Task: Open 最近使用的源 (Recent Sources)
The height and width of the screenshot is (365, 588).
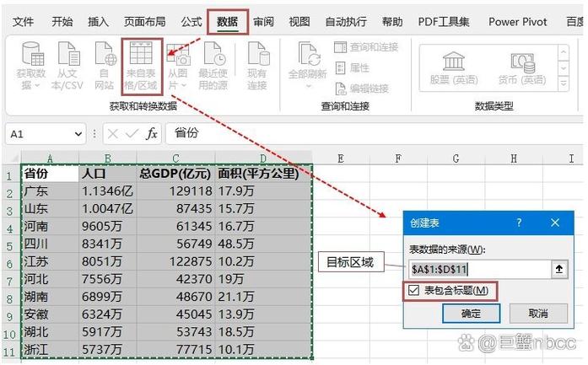Action: [213, 66]
